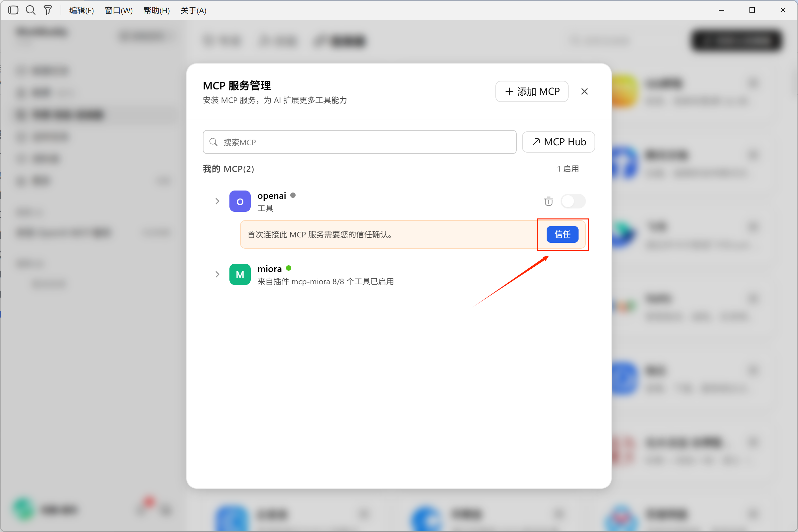Expand the miora MCP entry

click(x=217, y=274)
